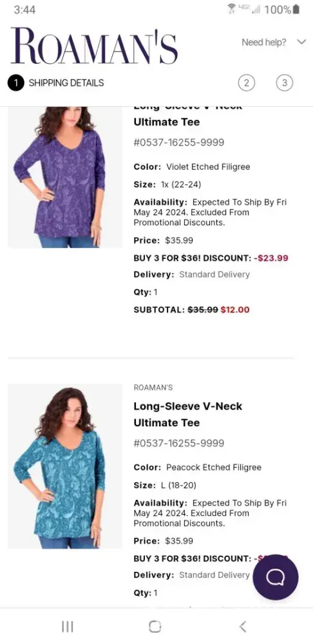Open the chat bubble support icon
This screenshot has height=644, width=313.
(x=275, y=577)
